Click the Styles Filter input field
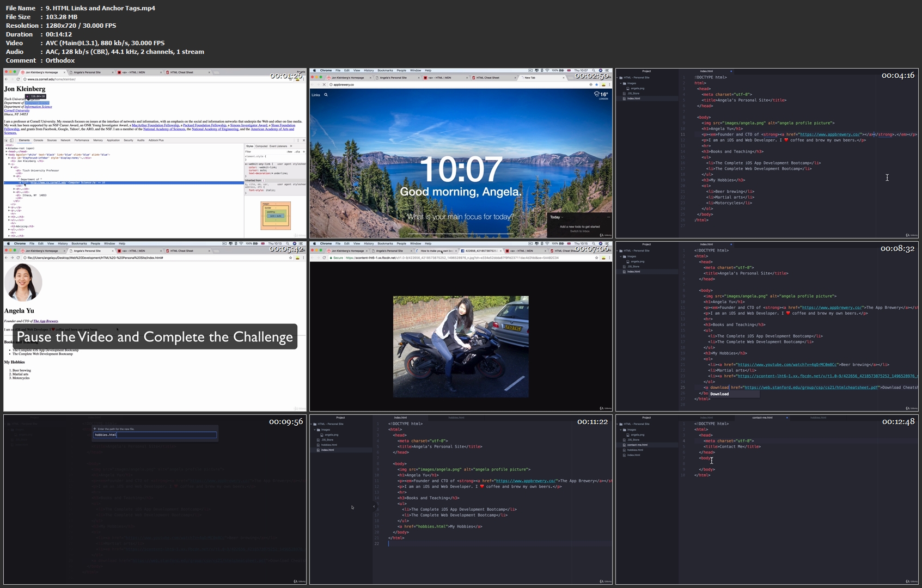This screenshot has height=588, width=922. point(264,151)
